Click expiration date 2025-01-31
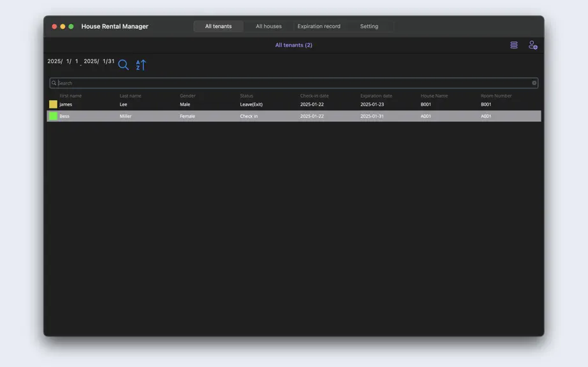This screenshot has width=588, height=367. [x=372, y=116]
